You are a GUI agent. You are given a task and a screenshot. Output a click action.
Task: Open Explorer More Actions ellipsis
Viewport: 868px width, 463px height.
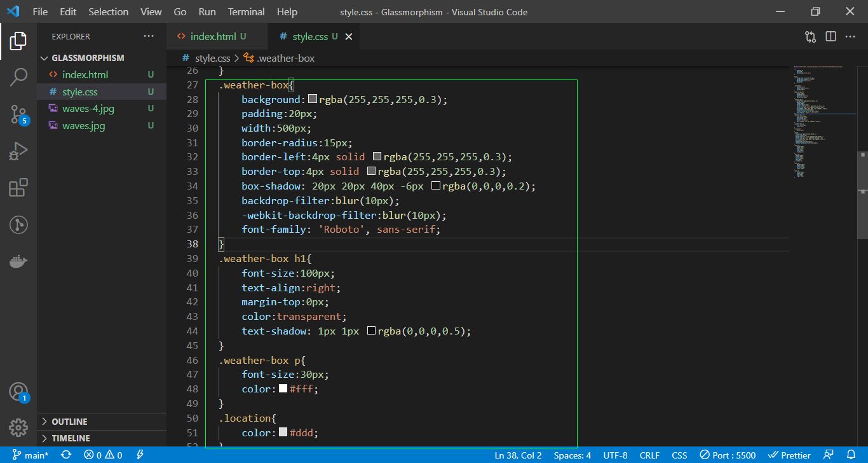click(x=149, y=36)
